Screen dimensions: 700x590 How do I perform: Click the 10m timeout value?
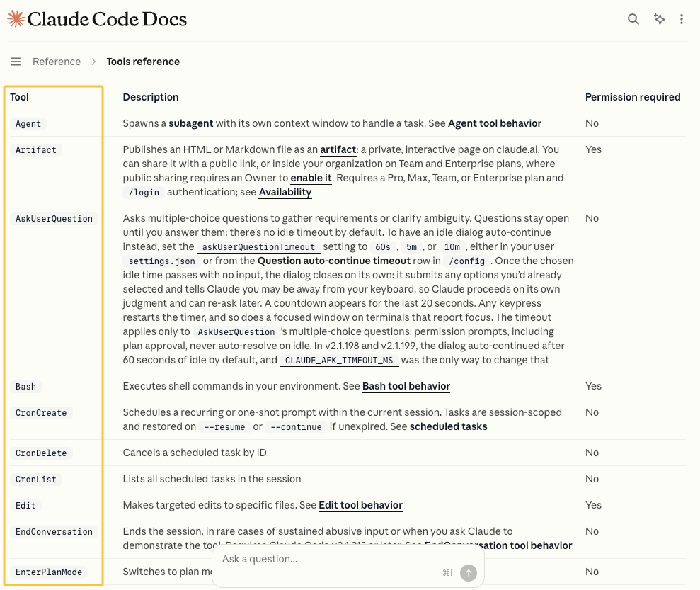click(x=452, y=247)
